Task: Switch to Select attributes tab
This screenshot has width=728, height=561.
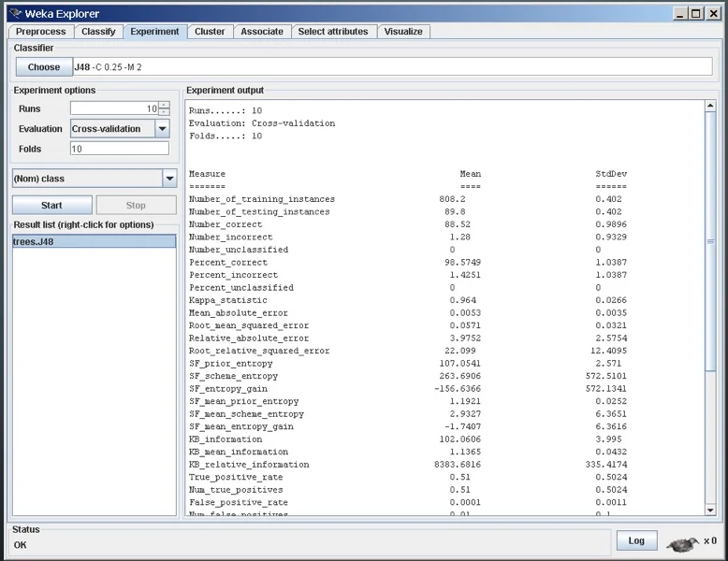Action: (333, 32)
